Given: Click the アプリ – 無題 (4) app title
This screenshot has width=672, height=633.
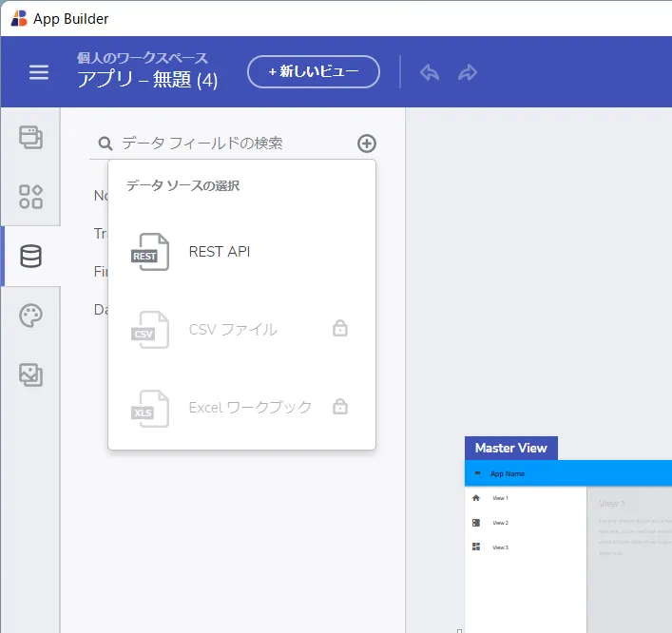Looking at the screenshot, I should click(x=147, y=81).
